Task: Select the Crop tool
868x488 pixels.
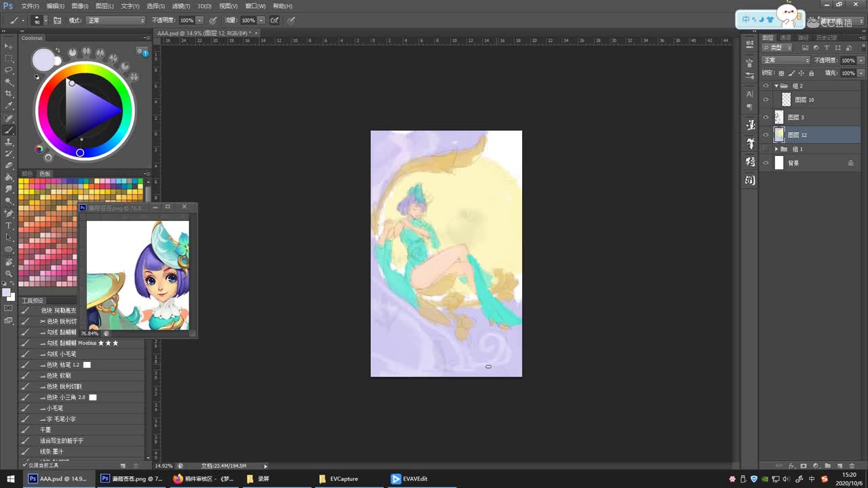Action: tap(9, 94)
